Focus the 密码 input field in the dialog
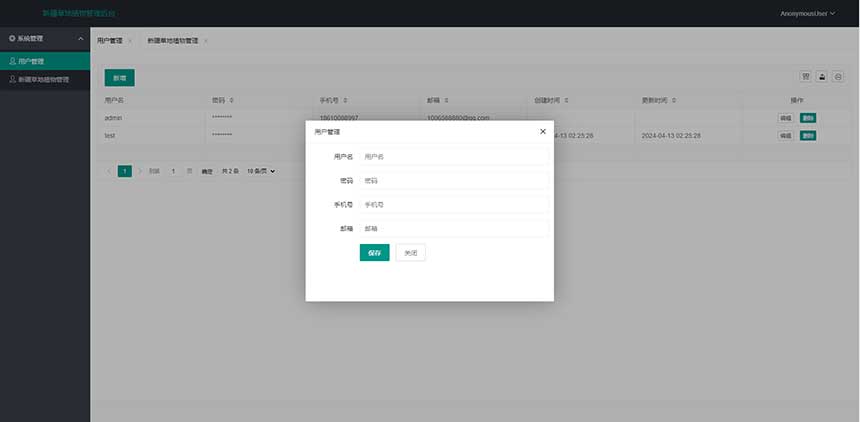This screenshot has height=422, width=860. 453,181
